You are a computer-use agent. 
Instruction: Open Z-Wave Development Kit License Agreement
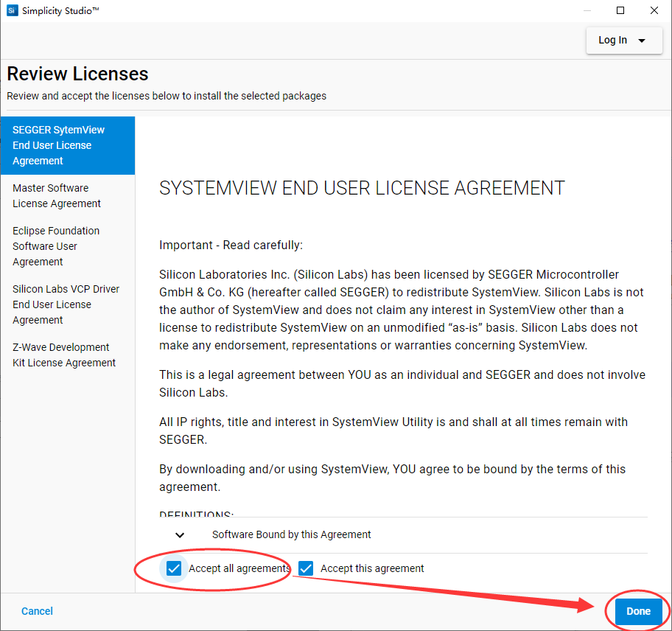pyautogui.click(x=68, y=355)
